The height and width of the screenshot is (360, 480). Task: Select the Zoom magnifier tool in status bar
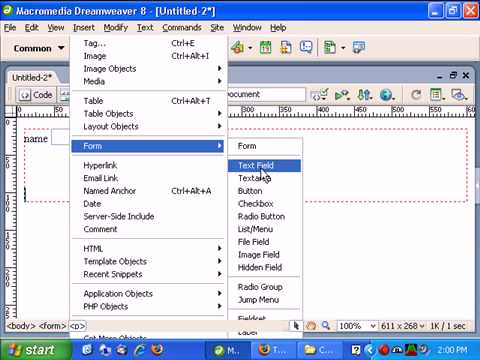coord(326,326)
